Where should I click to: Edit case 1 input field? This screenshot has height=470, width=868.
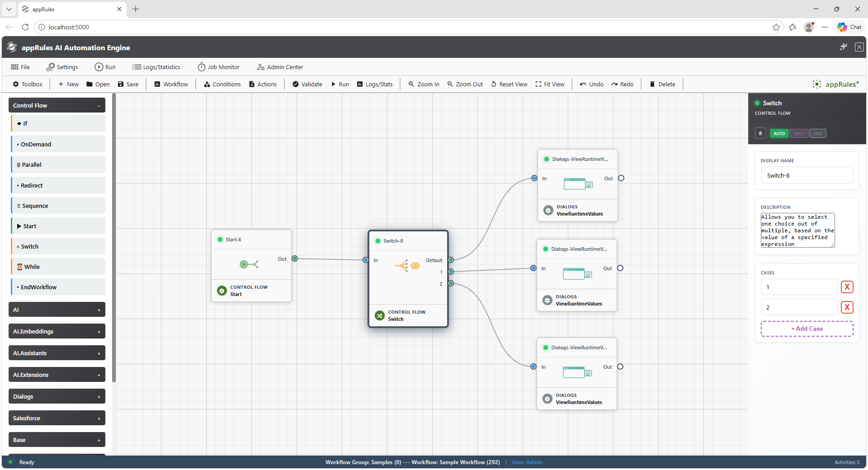[x=799, y=287]
